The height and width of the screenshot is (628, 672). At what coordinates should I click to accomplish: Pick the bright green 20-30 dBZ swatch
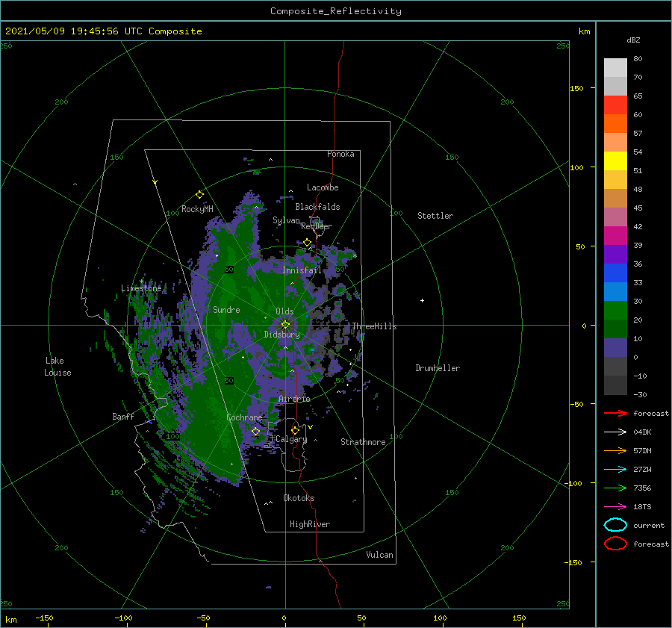pos(615,311)
